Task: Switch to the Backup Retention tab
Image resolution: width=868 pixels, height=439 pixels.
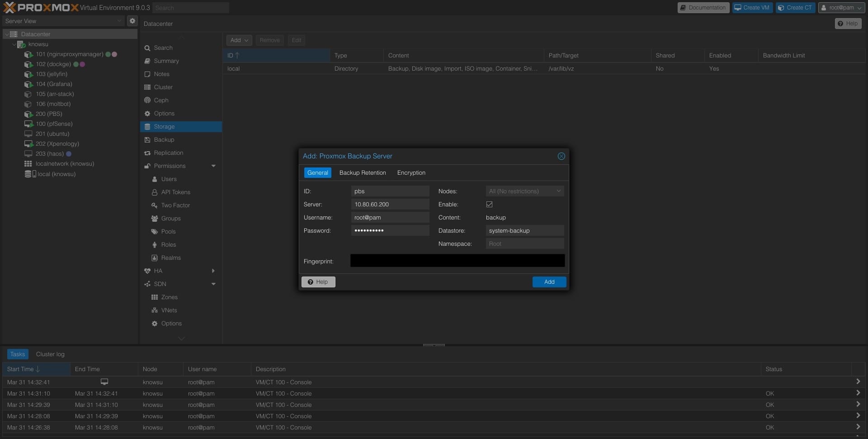Action: tap(363, 173)
